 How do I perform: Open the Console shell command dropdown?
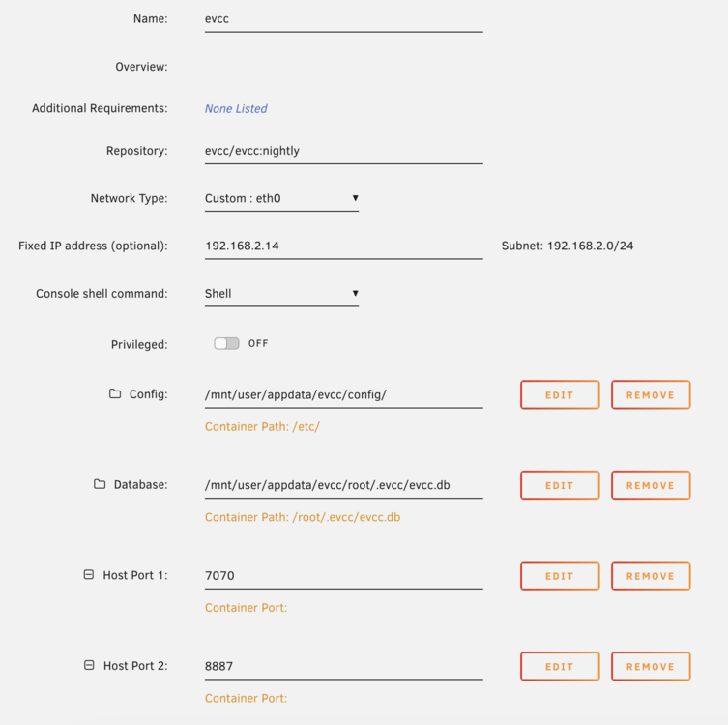click(281, 294)
